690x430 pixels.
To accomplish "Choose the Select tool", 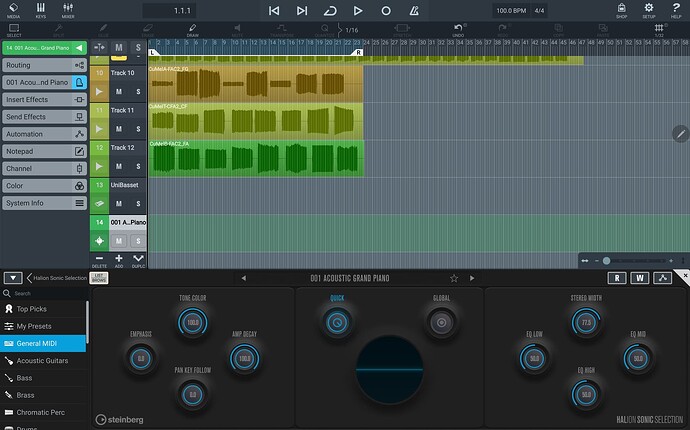I will pos(14,30).
